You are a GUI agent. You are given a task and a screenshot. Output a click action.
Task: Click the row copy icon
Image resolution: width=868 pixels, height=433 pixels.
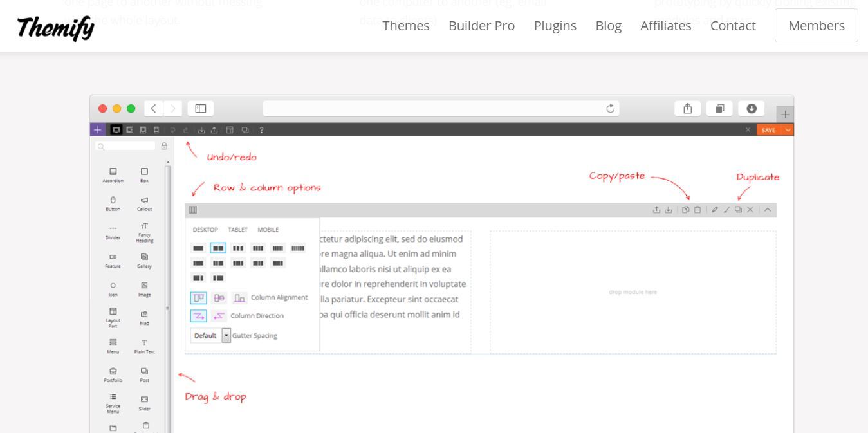[686, 210]
